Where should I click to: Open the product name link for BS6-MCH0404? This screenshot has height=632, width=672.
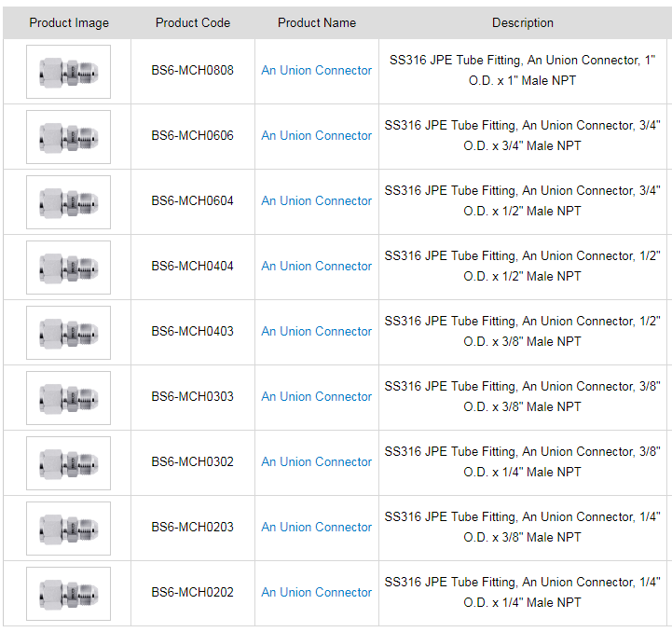pos(316,267)
